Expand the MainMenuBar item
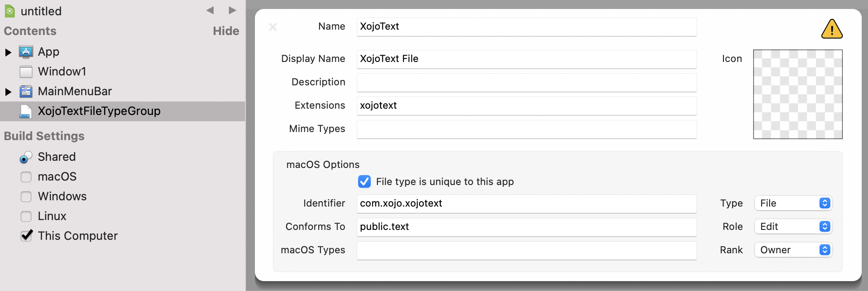 (8, 92)
